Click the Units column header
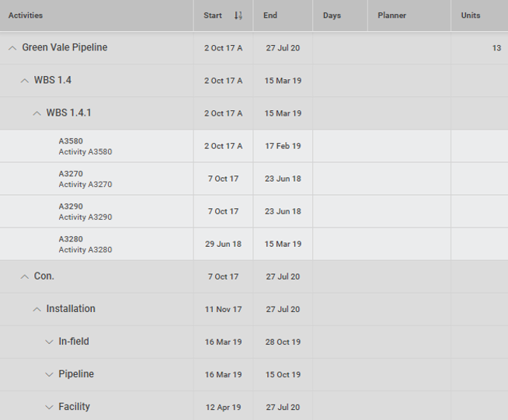 click(x=470, y=16)
